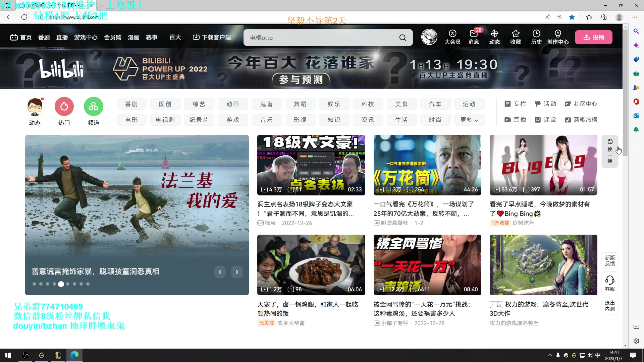644x362 pixels.
Task: Open 社区中心 community icon link
Action: point(581,104)
